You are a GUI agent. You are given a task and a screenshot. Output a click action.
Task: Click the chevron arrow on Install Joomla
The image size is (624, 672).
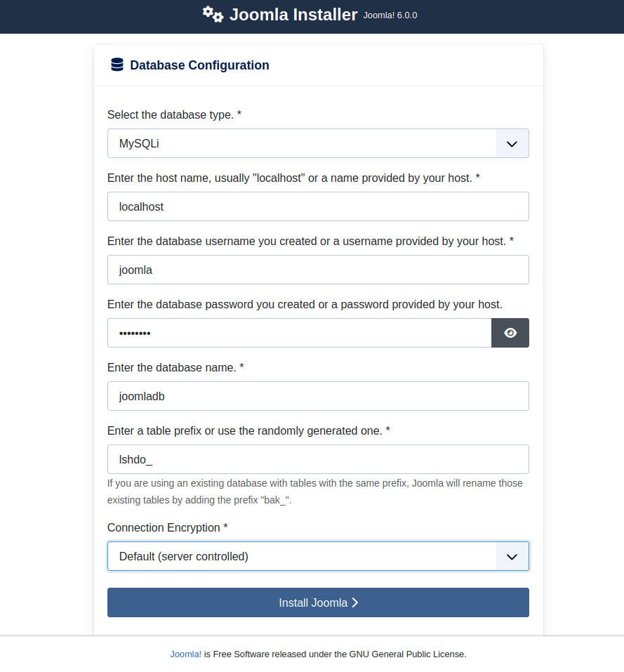click(x=355, y=602)
